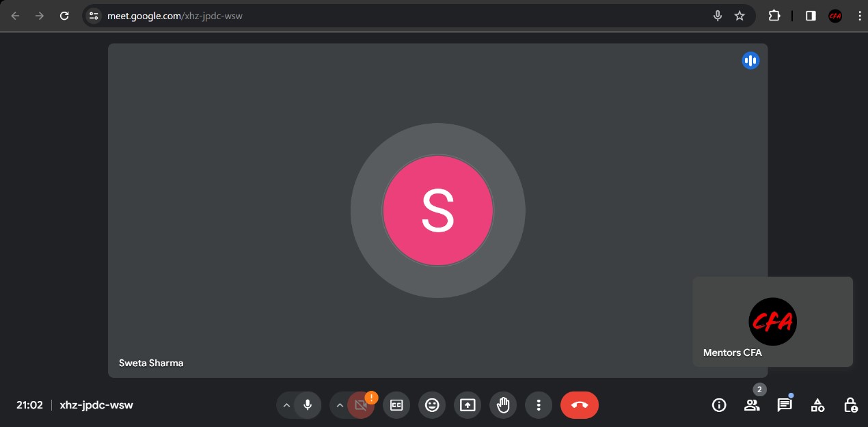
Task: Go back with the browser back arrow
Action: [x=15, y=16]
